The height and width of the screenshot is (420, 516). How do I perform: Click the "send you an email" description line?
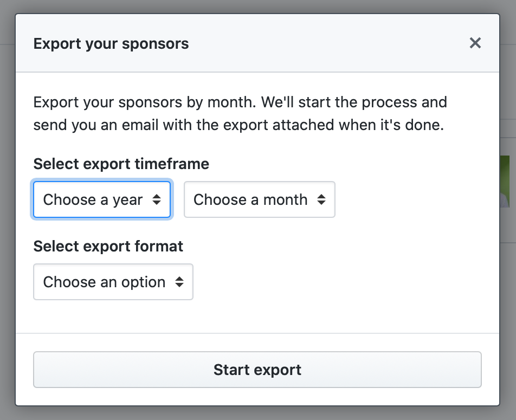[x=238, y=125]
